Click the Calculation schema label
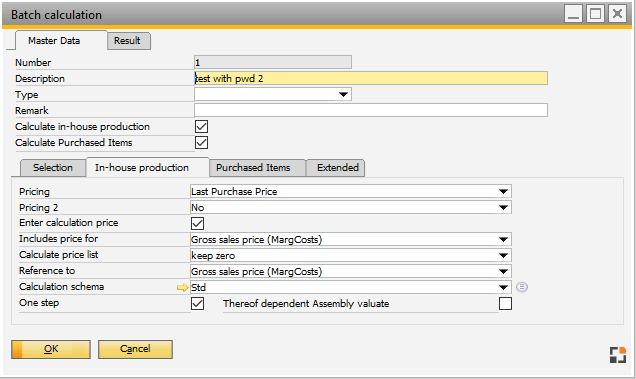 [62, 287]
